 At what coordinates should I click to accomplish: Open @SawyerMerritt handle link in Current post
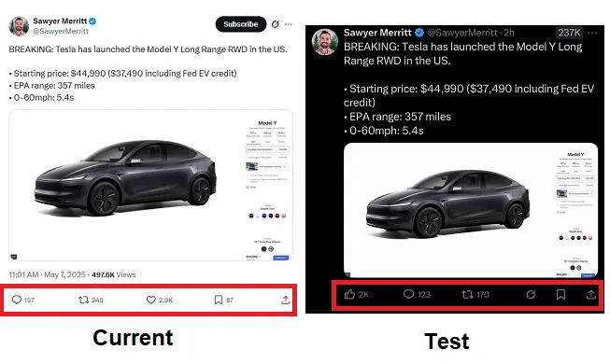[x=61, y=31]
